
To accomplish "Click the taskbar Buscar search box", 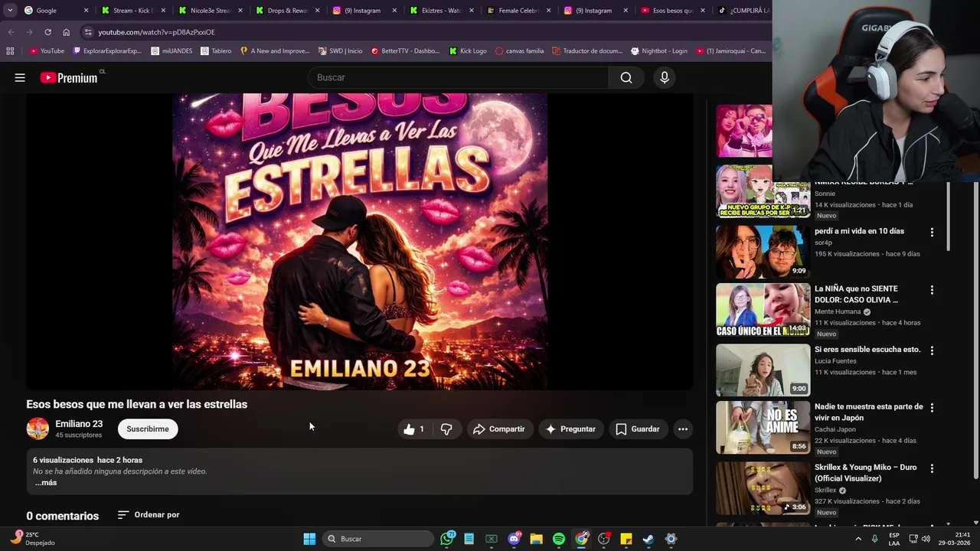I will coord(378,539).
